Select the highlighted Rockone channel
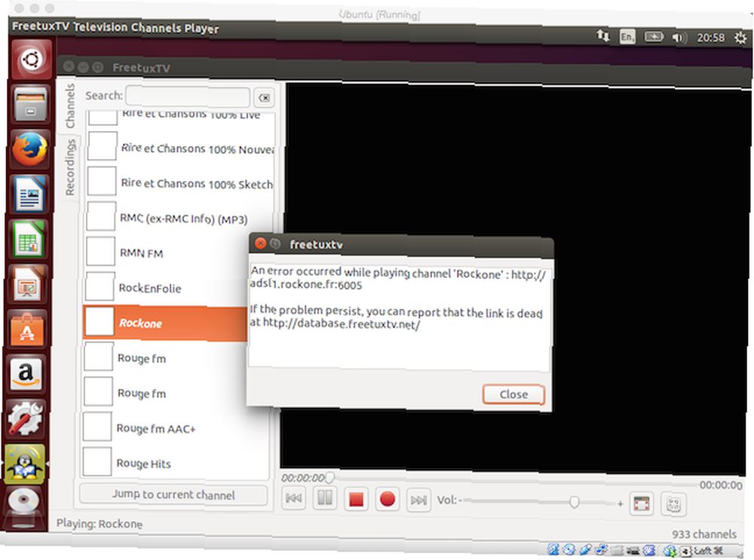This screenshot has width=754, height=560. (166, 323)
